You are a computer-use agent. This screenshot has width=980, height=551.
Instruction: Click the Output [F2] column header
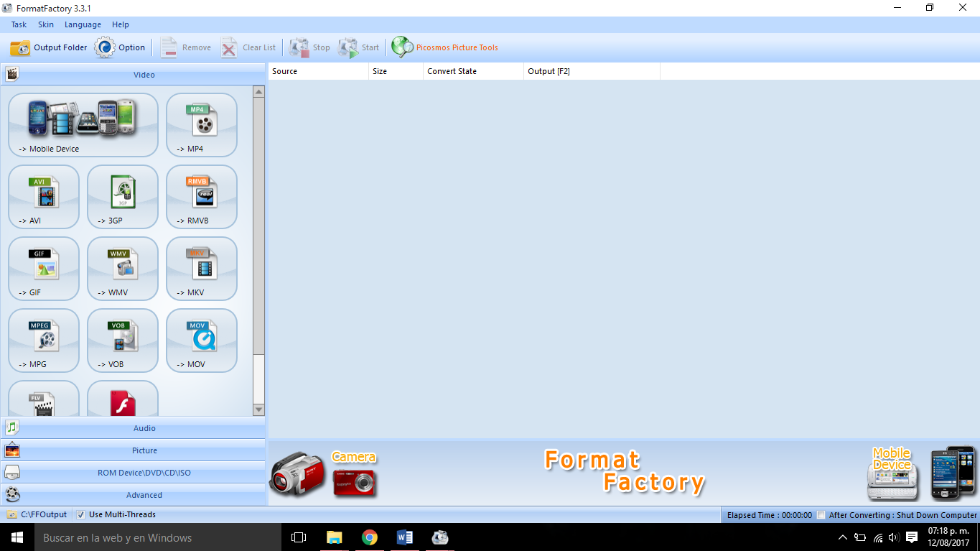592,71
